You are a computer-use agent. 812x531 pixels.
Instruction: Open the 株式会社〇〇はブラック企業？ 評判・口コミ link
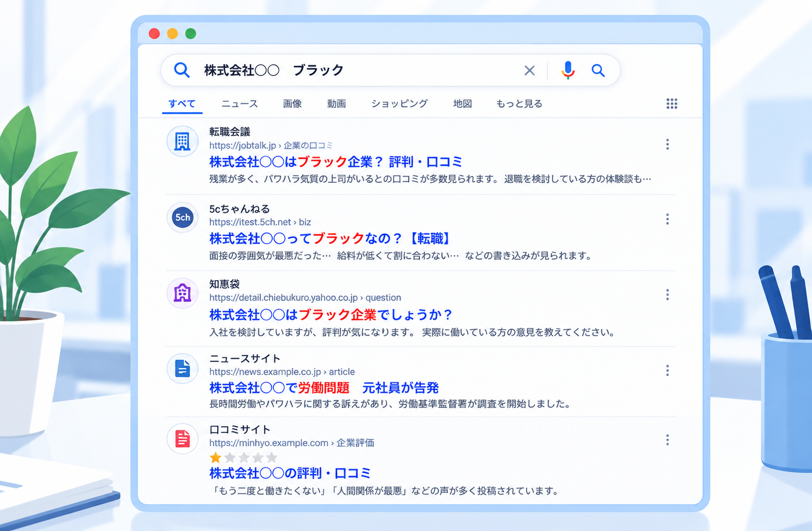click(336, 162)
